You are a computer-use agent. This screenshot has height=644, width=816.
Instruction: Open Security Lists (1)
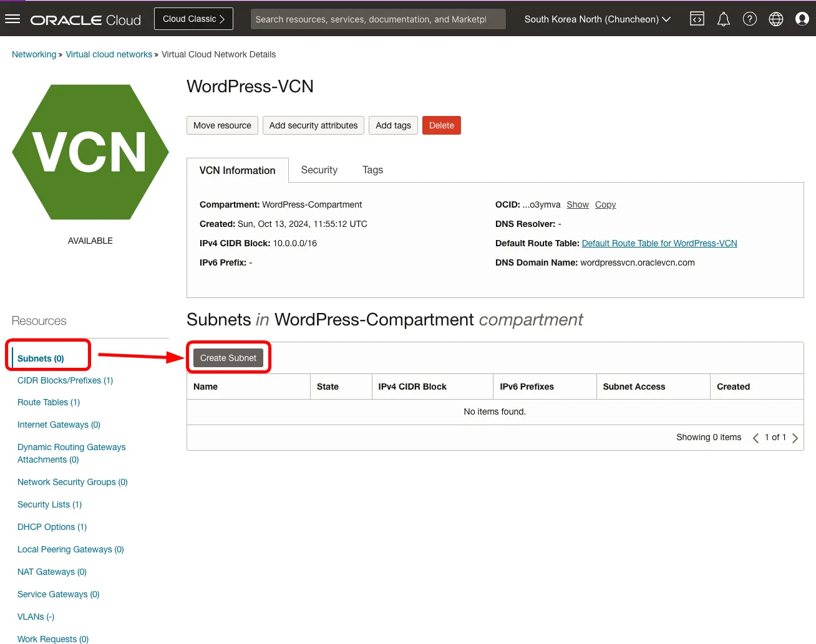49,504
